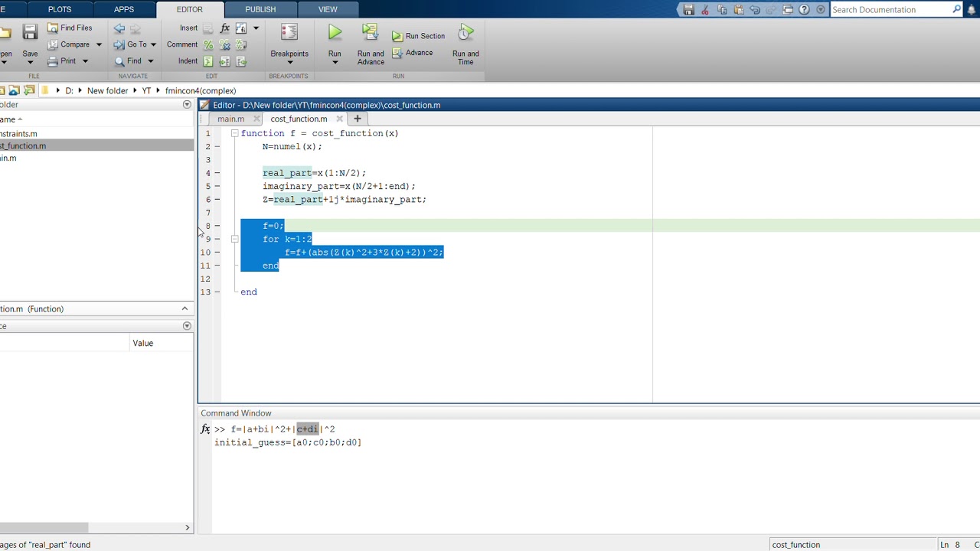Click New folder in the address path
980x551 pixels.
tap(107, 90)
